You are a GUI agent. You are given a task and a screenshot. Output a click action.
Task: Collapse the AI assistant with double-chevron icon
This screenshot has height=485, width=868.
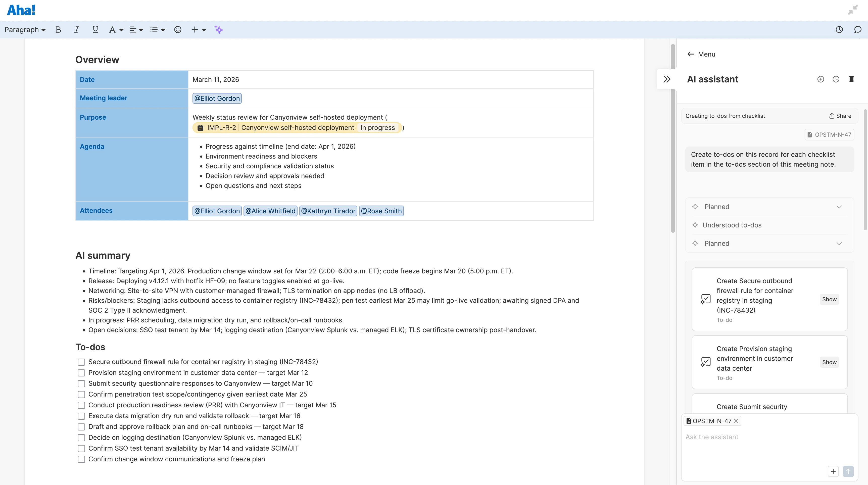pyautogui.click(x=667, y=79)
